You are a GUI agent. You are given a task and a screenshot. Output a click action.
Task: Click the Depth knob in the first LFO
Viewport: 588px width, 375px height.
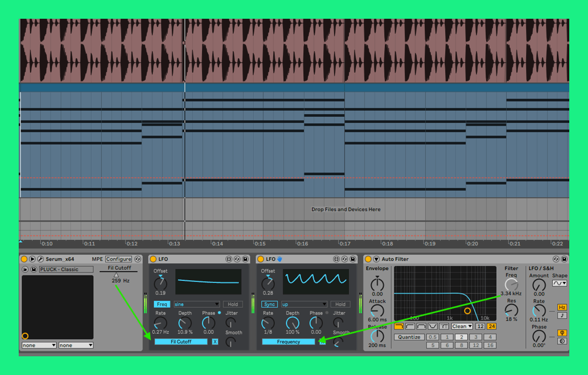point(185,322)
